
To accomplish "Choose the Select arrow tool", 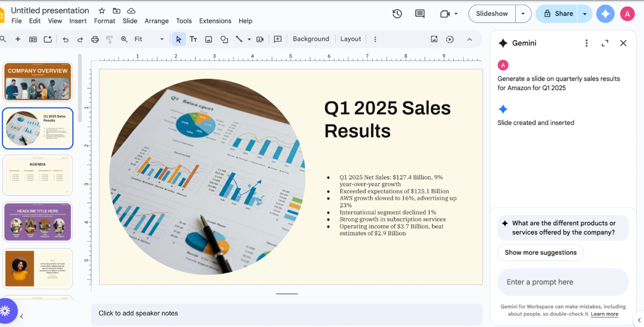I will coord(178,39).
